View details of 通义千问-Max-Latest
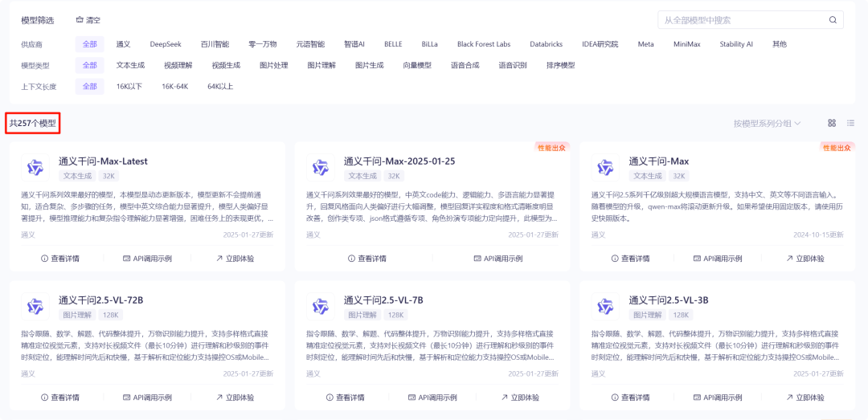 tap(59, 259)
